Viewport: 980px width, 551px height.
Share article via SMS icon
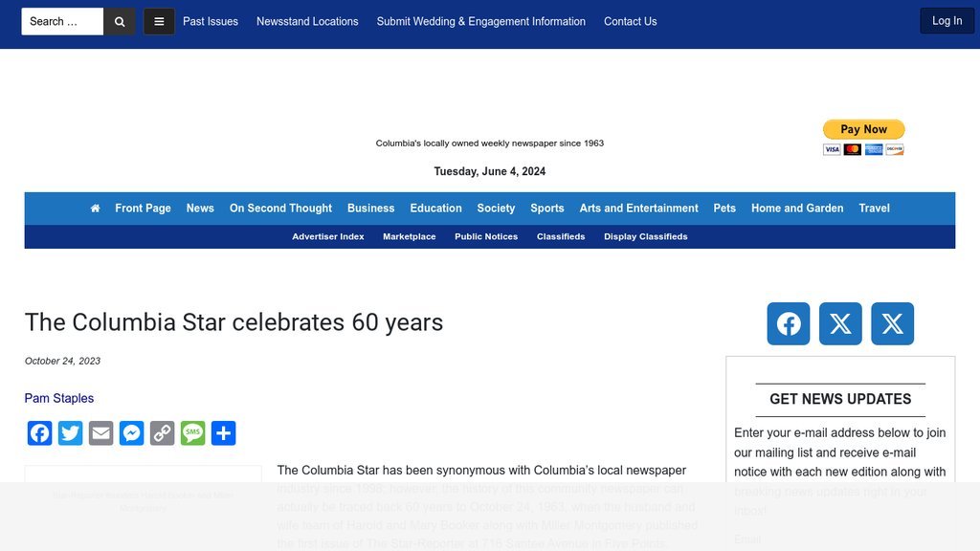click(x=193, y=433)
